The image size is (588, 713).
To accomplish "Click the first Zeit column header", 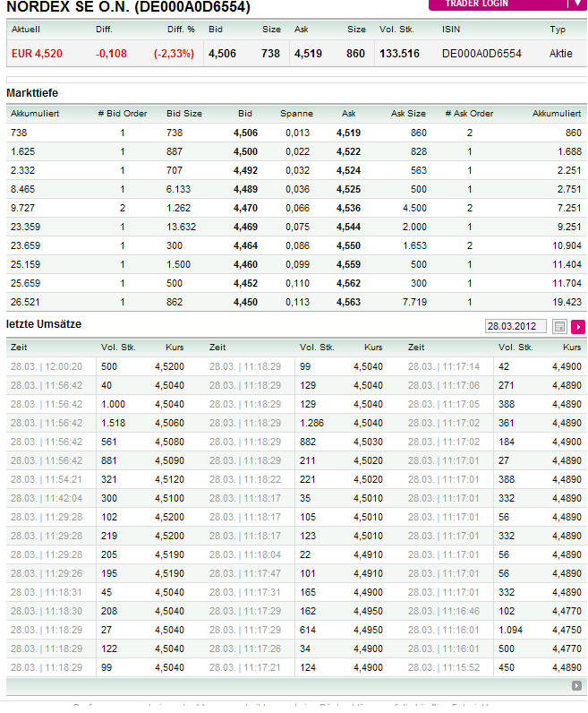I will point(18,347).
